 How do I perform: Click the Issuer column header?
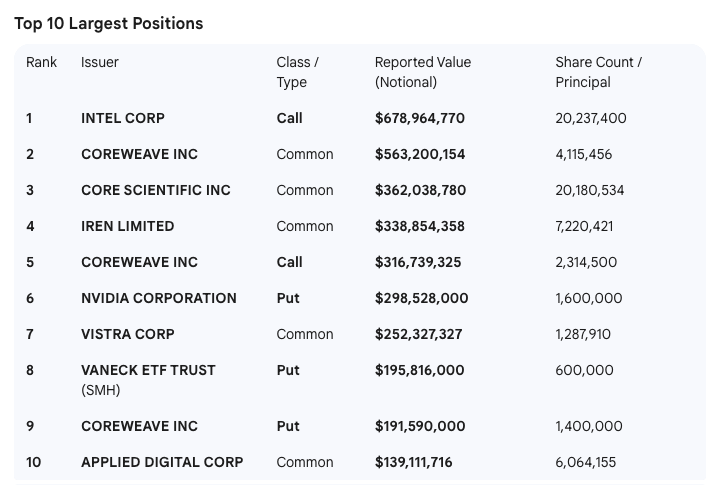(100, 62)
